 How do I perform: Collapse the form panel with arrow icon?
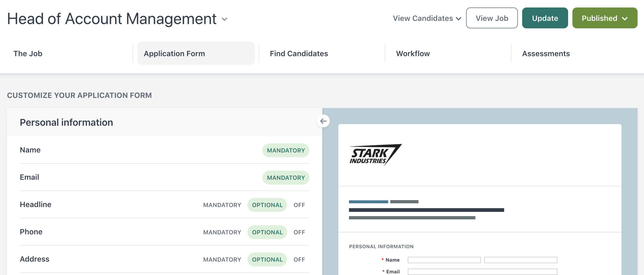click(x=323, y=121)
